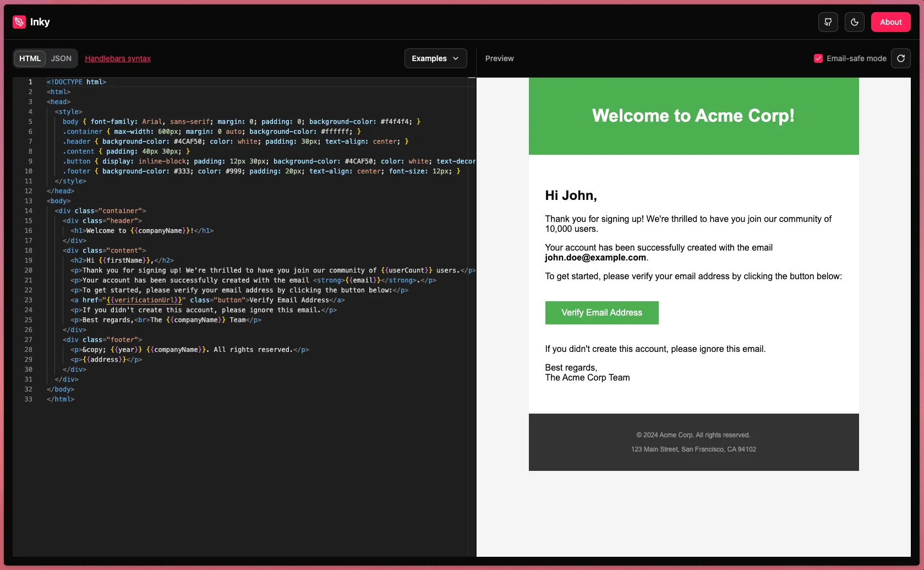Click the verificationUrl link in code
924x570 pixels.
point(144,300)
